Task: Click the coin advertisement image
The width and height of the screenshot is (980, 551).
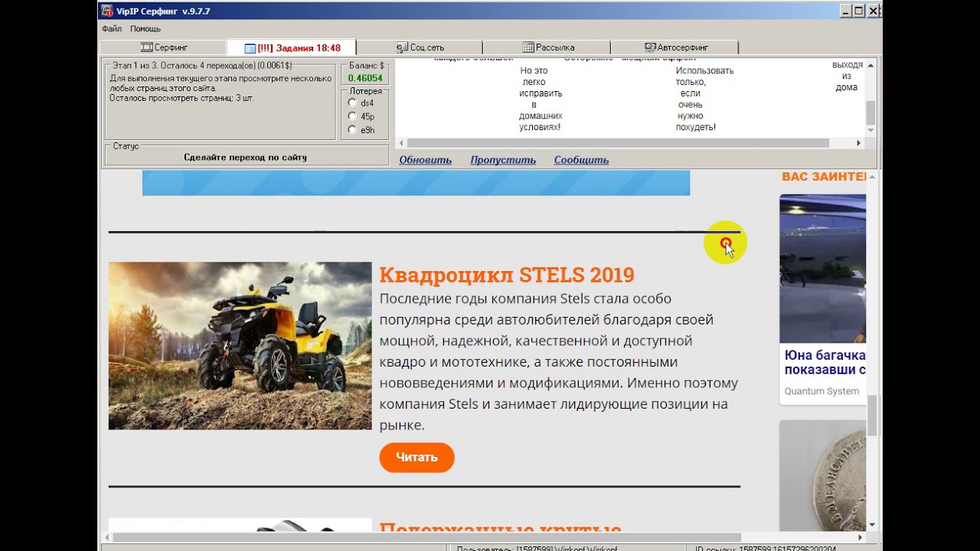Action: click(823, 475)
